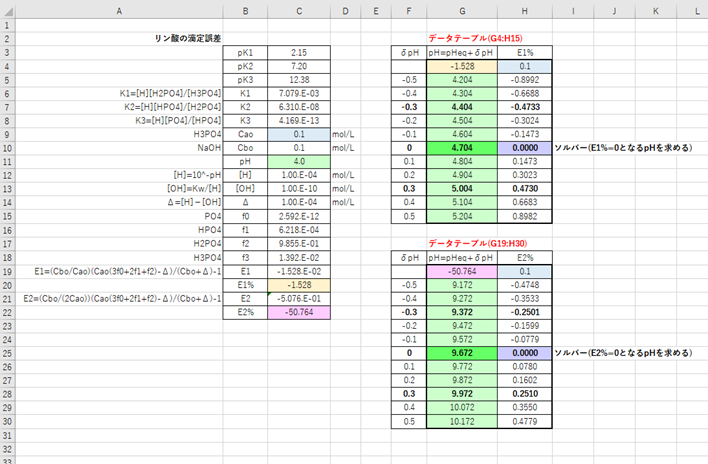Select row 10 header

pos(7,148)
